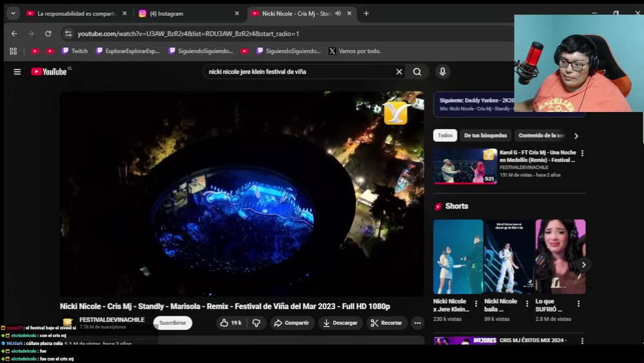Show more filter chips with right arrow
Image resolution: width=644 pixels, height=363 pixels.
pos(576,136)
